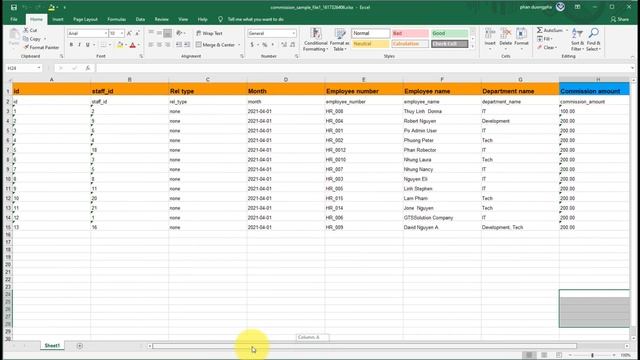Apply the Percent Style format
This screenshot has height=360, width=640.
click(264, 45)
